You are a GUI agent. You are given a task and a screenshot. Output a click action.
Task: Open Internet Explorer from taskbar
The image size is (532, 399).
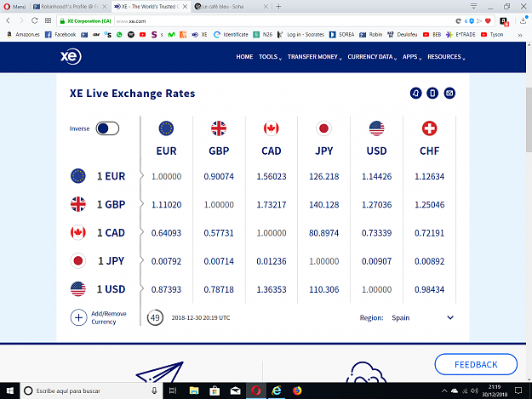click(277, 390)
